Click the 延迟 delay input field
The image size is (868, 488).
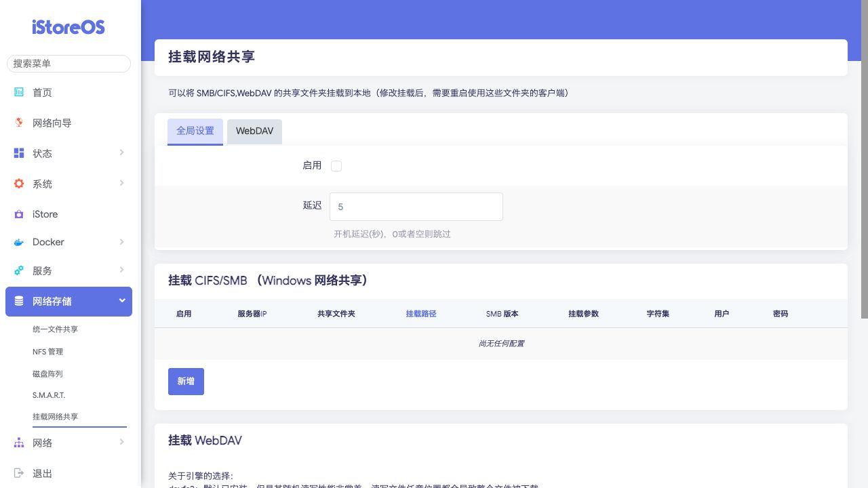point(416,207)
